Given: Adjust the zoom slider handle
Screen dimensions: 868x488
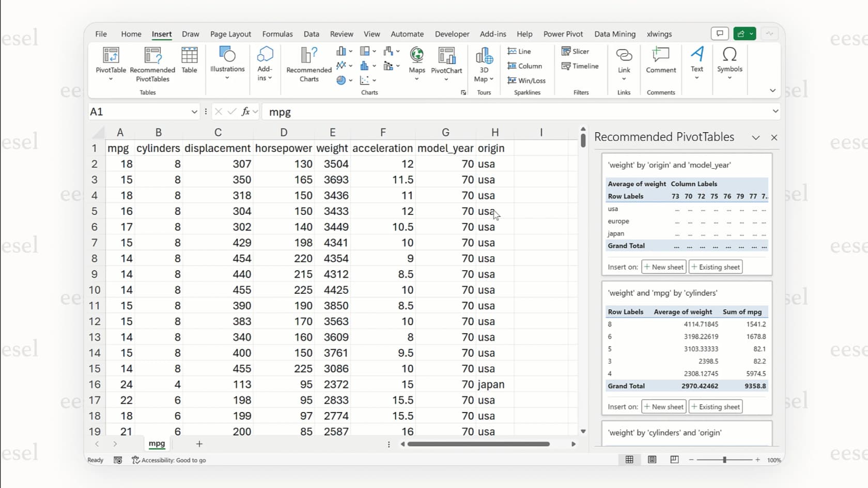Looking at the screenshot, I should [724, 460].
